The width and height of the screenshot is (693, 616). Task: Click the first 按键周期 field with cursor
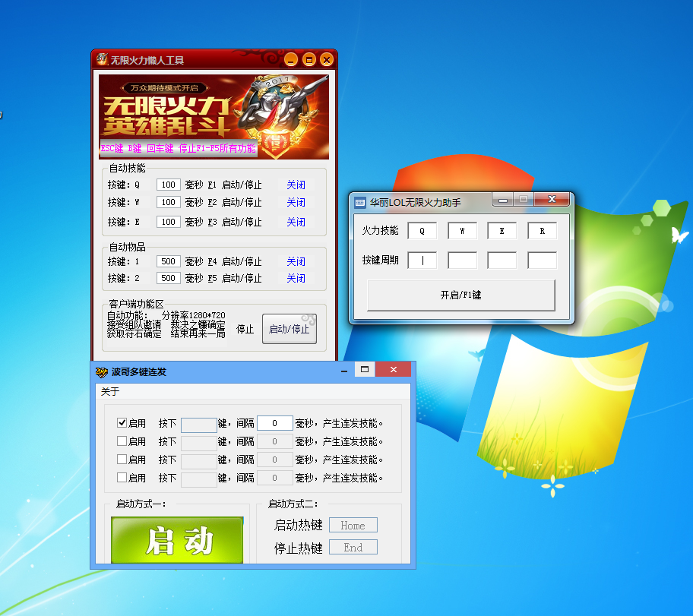(x=422, y=261)
